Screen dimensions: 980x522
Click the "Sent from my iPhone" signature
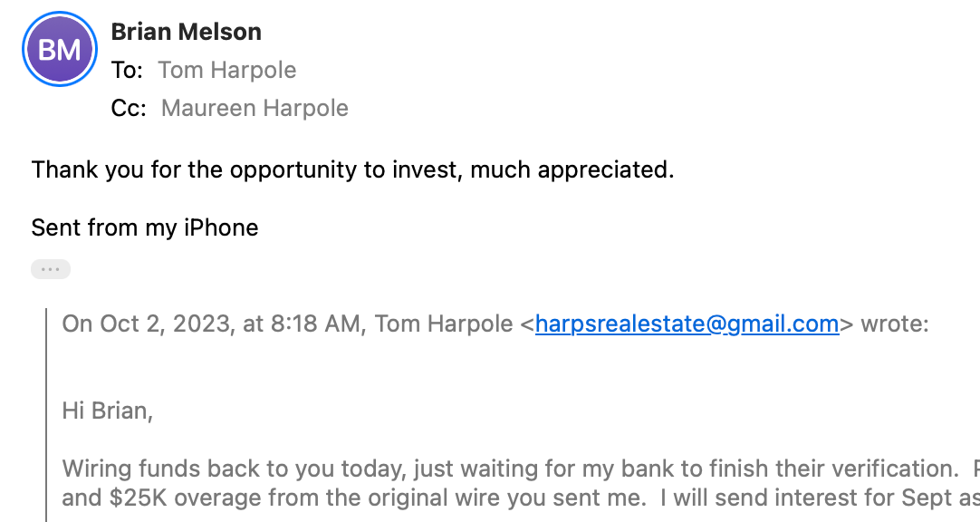[145, 227]
